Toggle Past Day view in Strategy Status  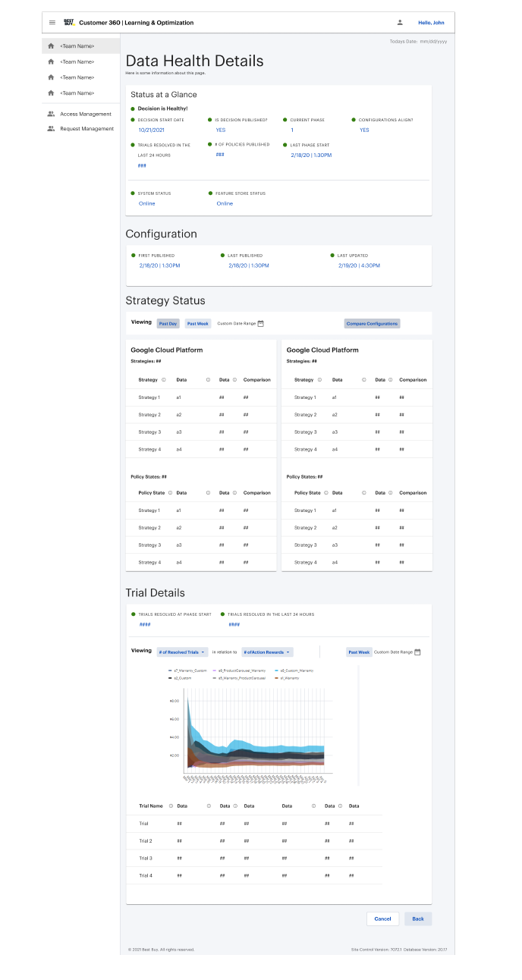click(168, 324)
